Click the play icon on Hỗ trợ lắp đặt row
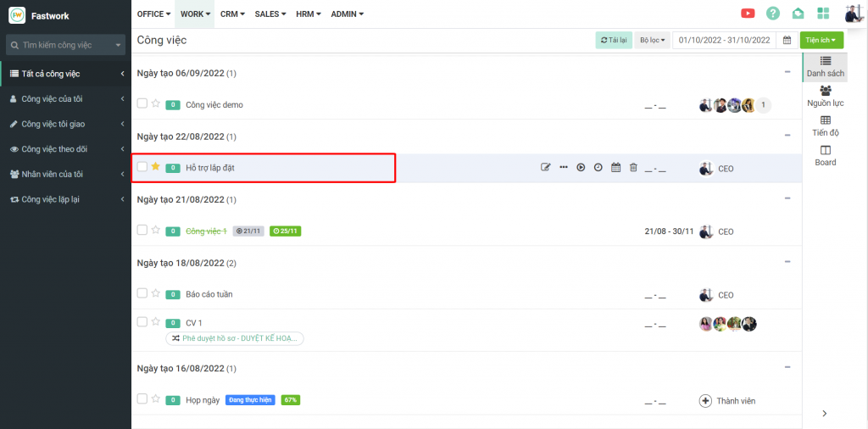The image size is (868, 429). pos(581,168)
